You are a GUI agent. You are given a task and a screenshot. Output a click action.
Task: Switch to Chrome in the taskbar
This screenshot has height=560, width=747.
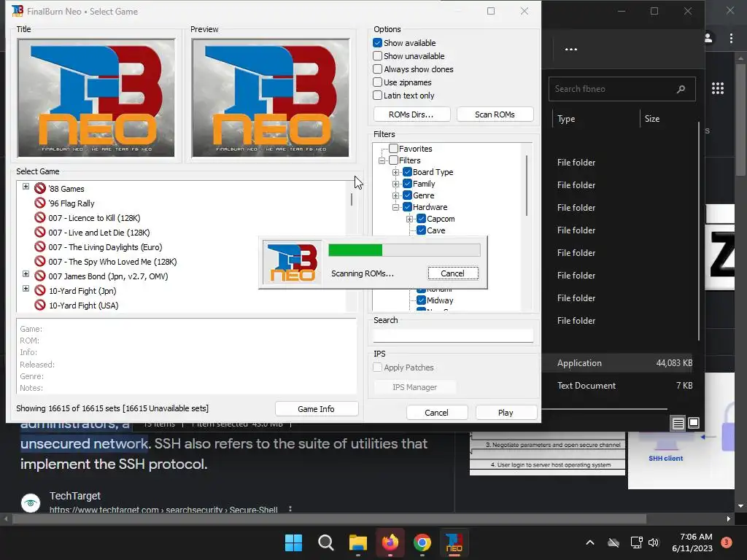pos(422,542)
